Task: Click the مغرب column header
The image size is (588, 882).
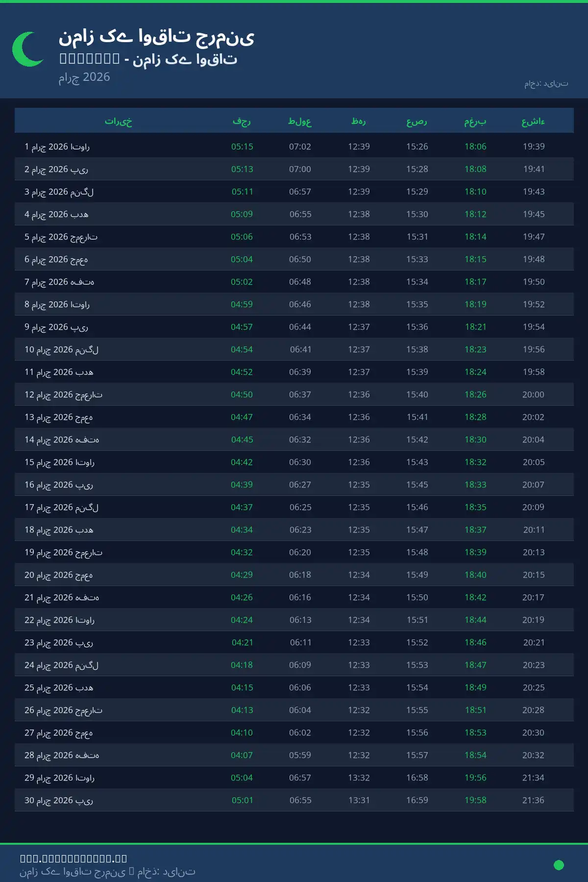Action: 475,121
